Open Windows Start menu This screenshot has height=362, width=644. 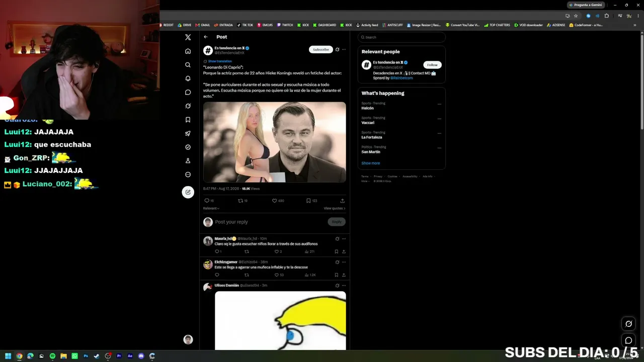8,356
